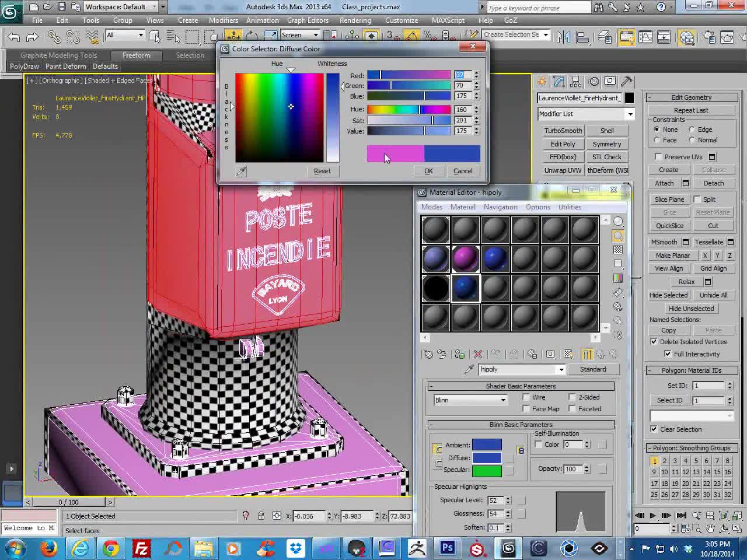Click the Redo arrow in main toolbar
This screenshot has height=560, width=747.
[x=33, y=37]
